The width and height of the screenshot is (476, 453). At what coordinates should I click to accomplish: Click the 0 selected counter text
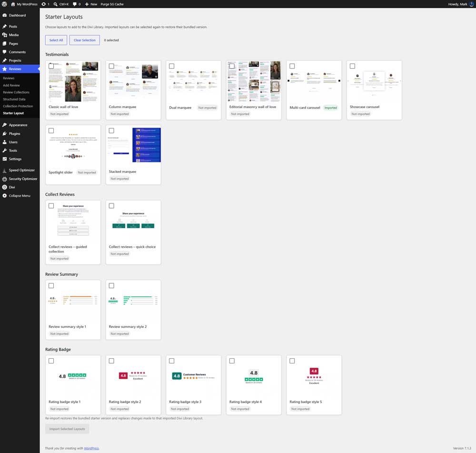coord(111,40)
